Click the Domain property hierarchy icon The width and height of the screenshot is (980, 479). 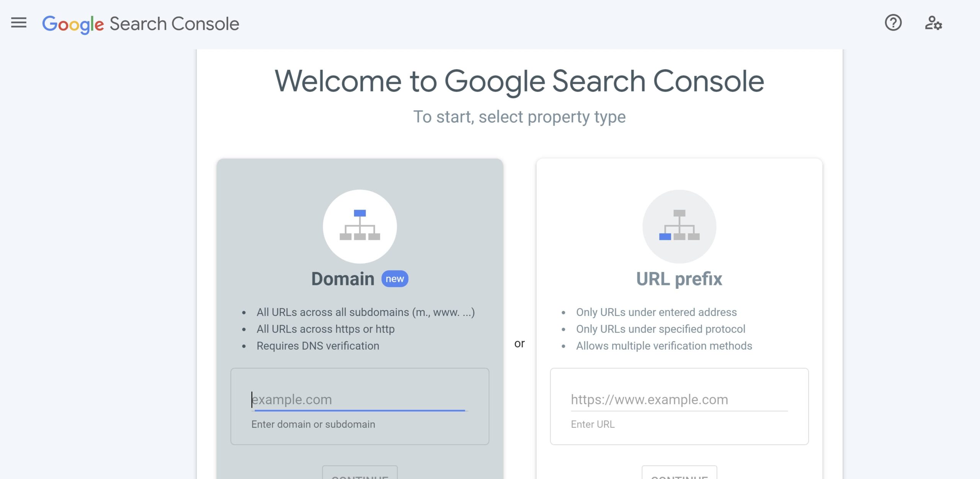(359, 226)
